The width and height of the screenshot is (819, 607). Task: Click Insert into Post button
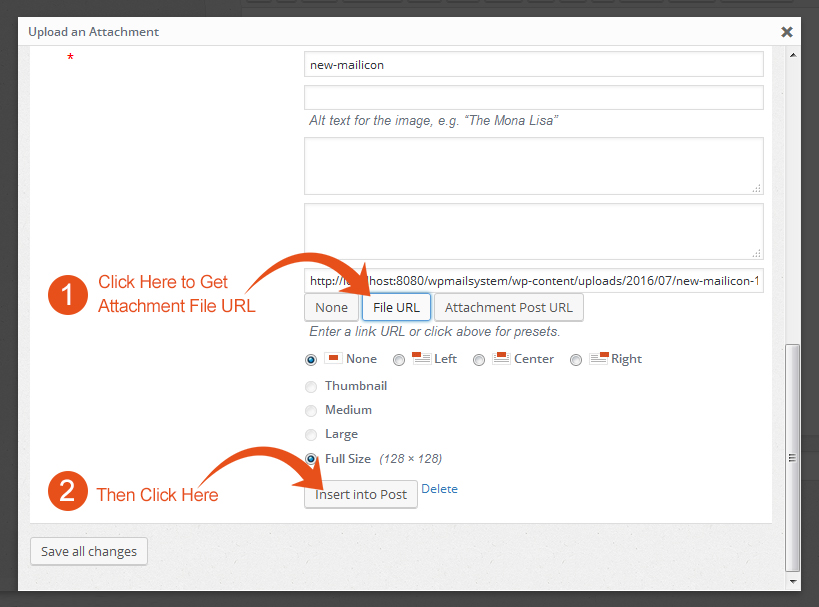pyautogui.click(x=361, y=494)
